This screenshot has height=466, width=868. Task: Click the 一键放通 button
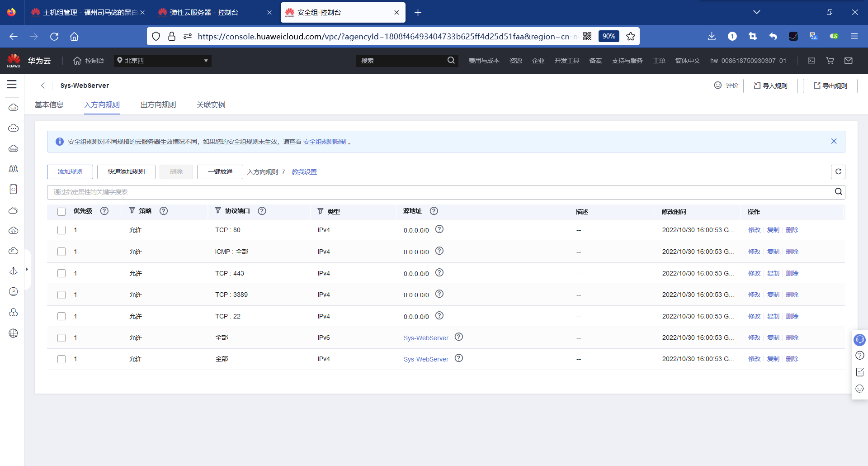(x=220, y=172)
